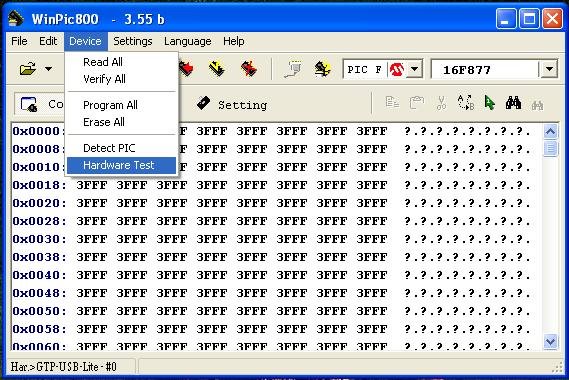Click the address label 0x0018:
The height and width of the screenshot is (380, 569).
(x=40, y=185)
